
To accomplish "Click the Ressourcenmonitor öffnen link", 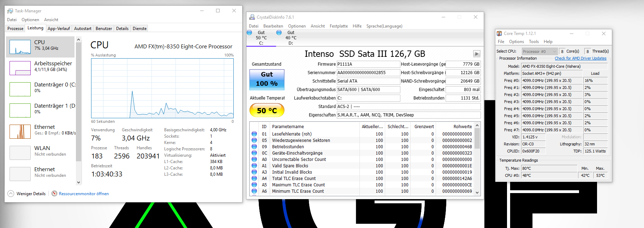I will click(x=84, y=194).
